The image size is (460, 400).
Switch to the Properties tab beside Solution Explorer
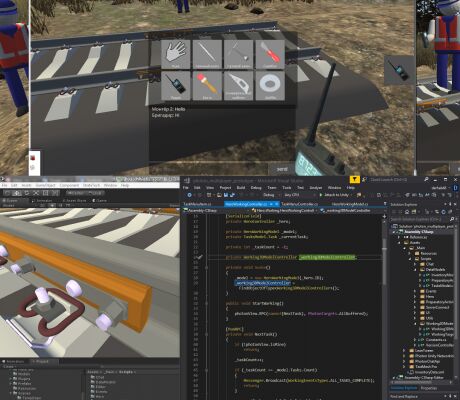point(429,388)
